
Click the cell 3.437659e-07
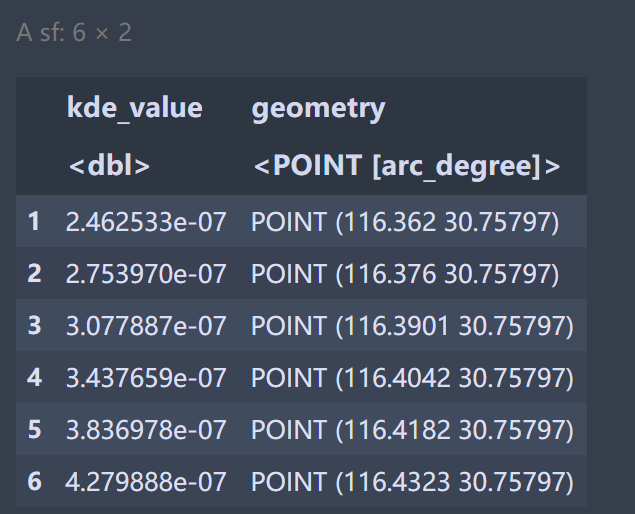(146, 377)
